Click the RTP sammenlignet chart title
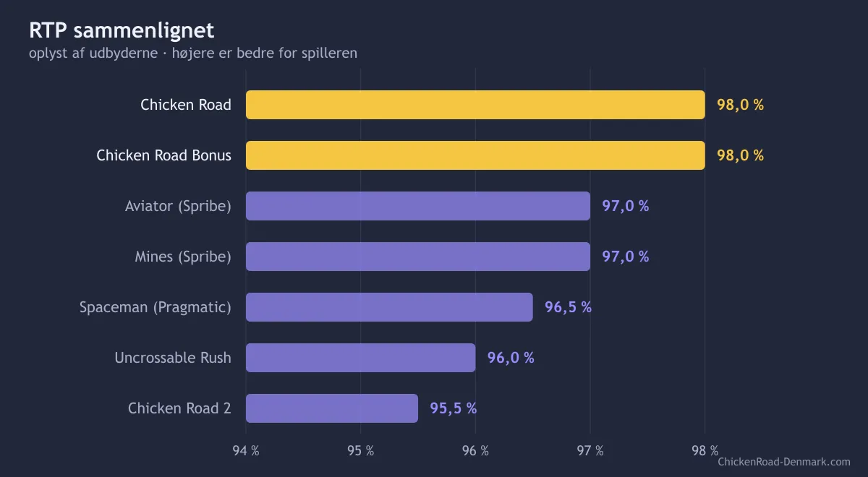This screenshot has height=477, width=868. (122, 30)
